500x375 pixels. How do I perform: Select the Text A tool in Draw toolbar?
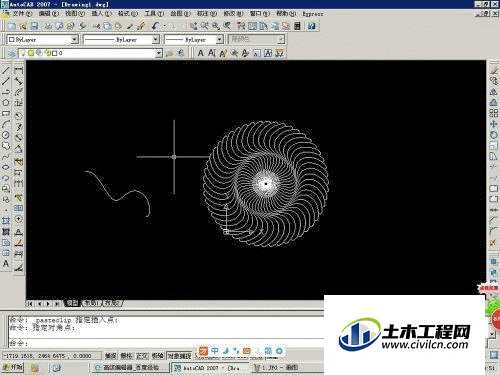coord(6,264)
